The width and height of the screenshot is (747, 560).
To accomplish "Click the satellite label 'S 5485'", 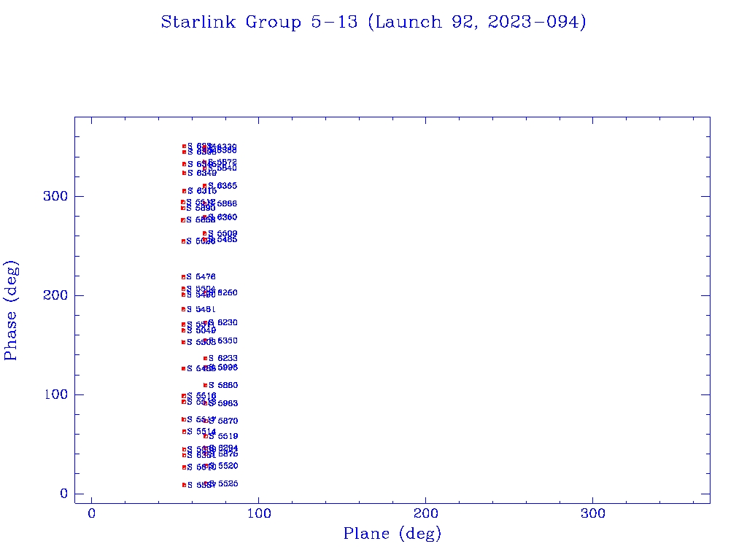I will pos(222,239).
